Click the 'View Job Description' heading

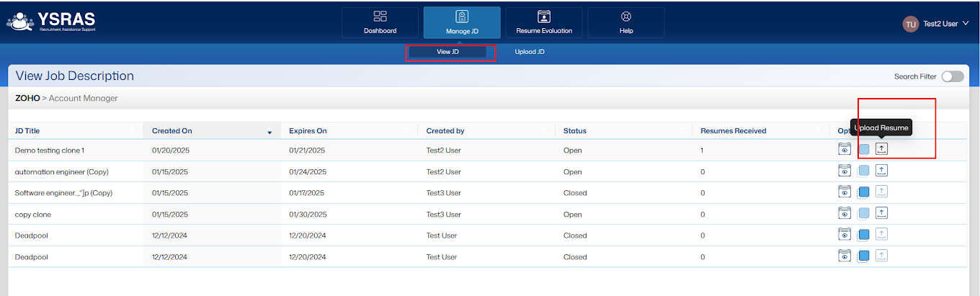tap(75, 76)
